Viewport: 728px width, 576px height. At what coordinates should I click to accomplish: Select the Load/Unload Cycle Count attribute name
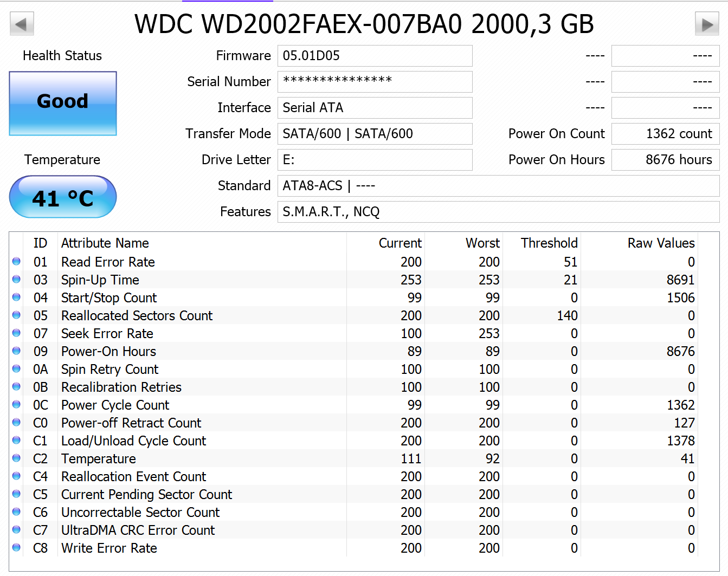click(134, 441)
